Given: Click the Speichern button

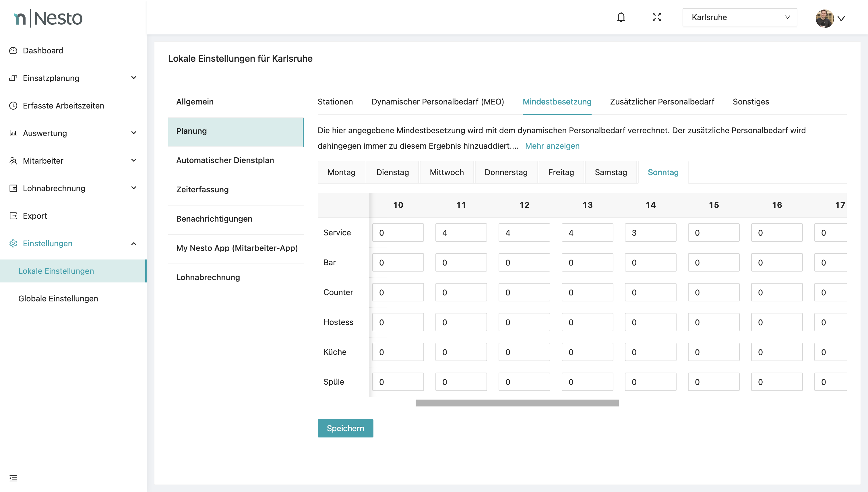Looking at the screenshot, I should (345, 428).
